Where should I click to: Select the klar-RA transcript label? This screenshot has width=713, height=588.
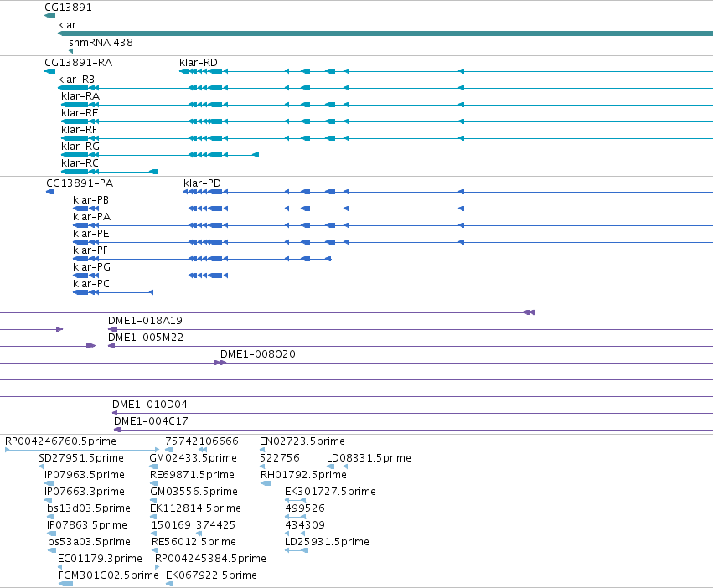coord(80,96)
